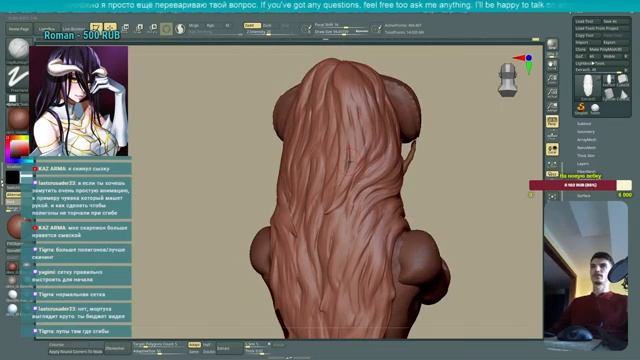The image size is (640, 360).
Task: Toggle the Local symmetry button
Action: 552,150
